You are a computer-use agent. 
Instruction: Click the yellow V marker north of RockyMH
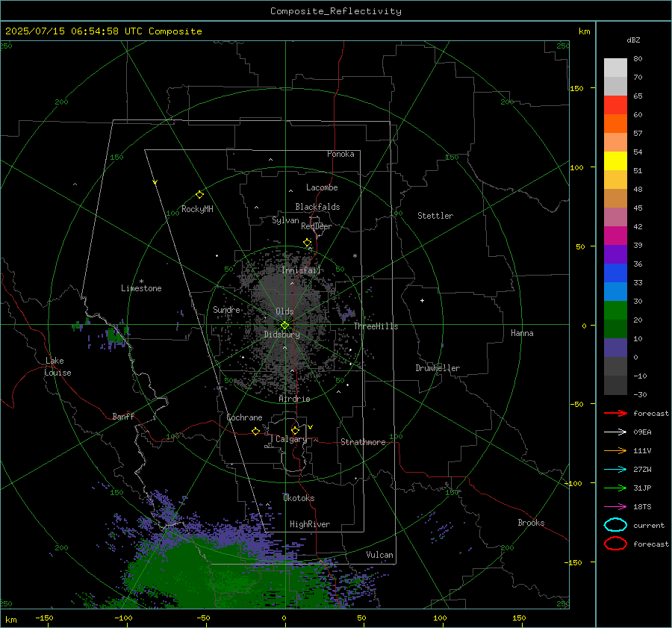[155, 182]
